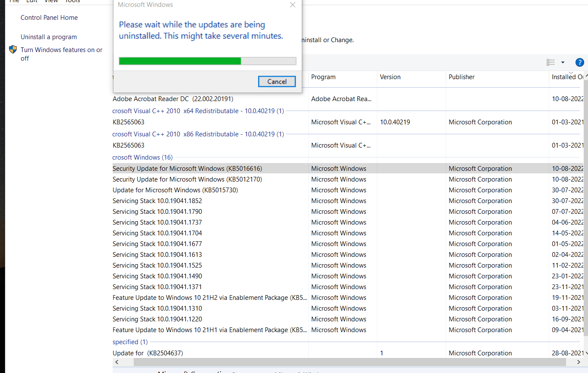The image size is (588, 373).
Task: Select Servicing Stack 10.0.19041.1852
Action: tap(157, 200)
